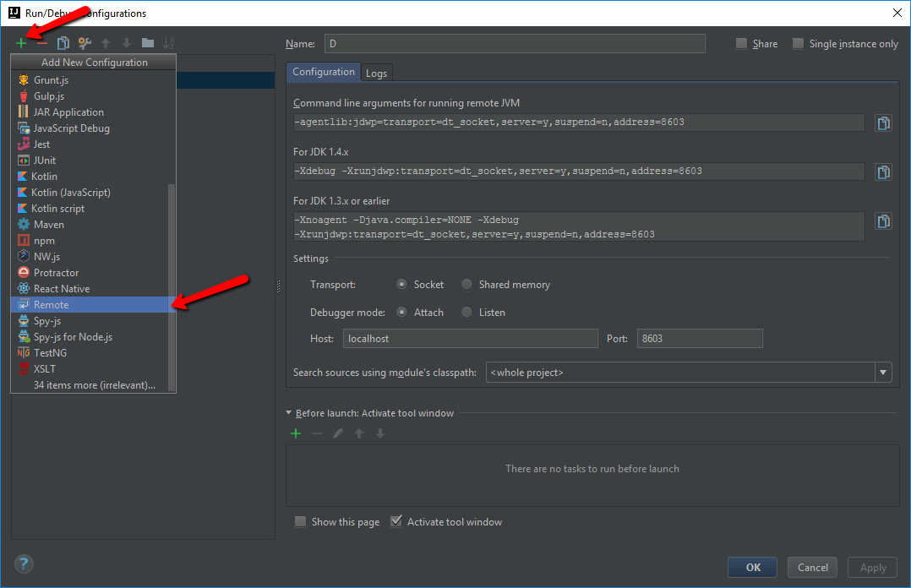Click the green plus under Before launch
The width and height of the screenshot is (911, 588).
point(296,433)
